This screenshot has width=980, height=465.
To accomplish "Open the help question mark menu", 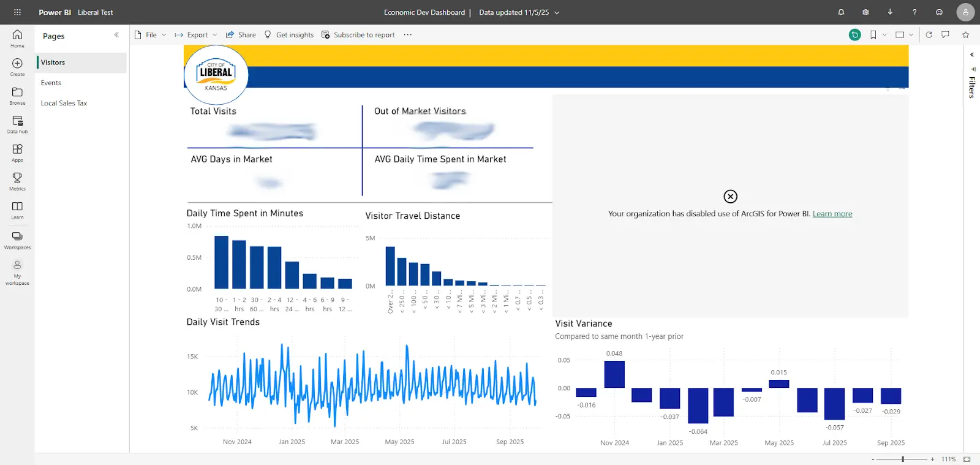I will pos(914,12).
